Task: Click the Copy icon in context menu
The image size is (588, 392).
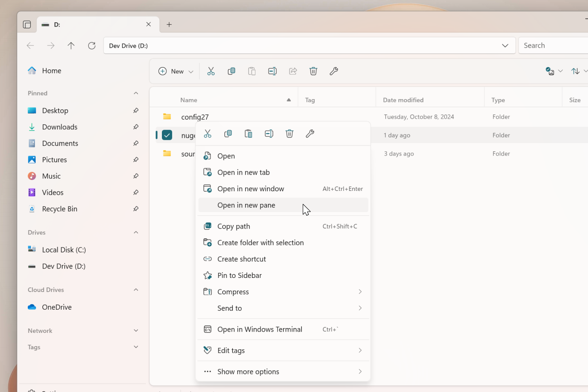Action: [228, 134]
